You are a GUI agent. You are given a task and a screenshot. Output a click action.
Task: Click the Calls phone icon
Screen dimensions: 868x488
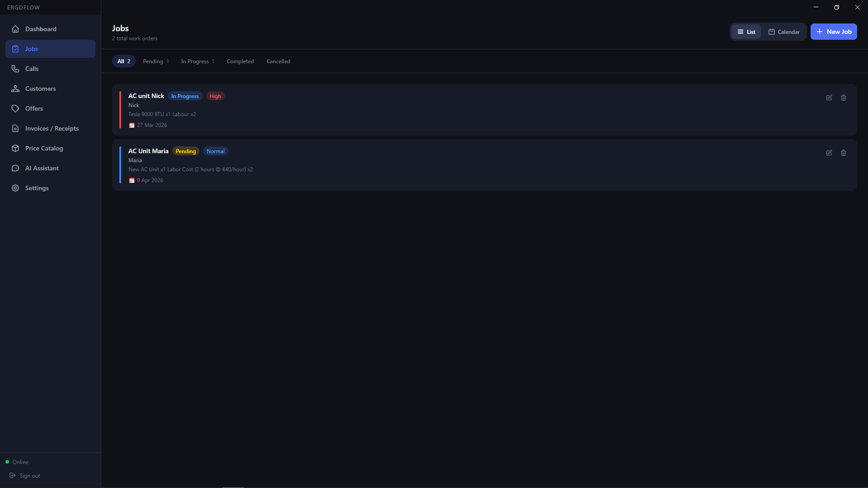pyautogui.click(x=15, y=69)
